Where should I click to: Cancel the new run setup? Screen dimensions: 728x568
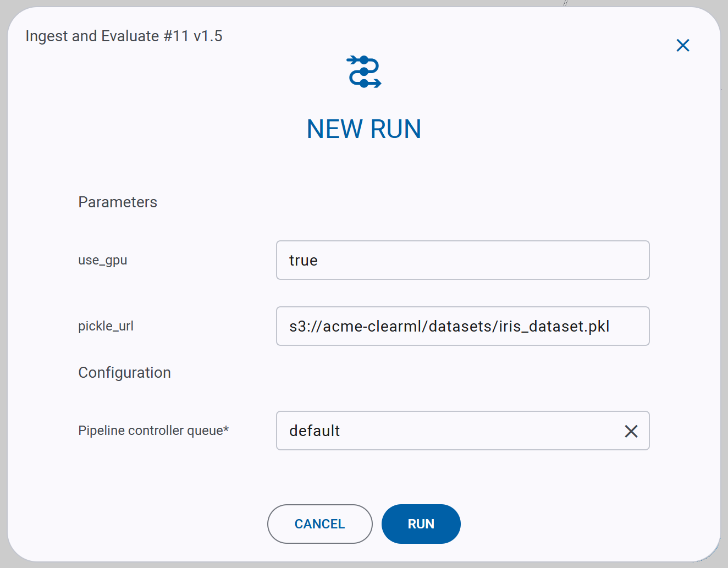[x=319, y=524]
